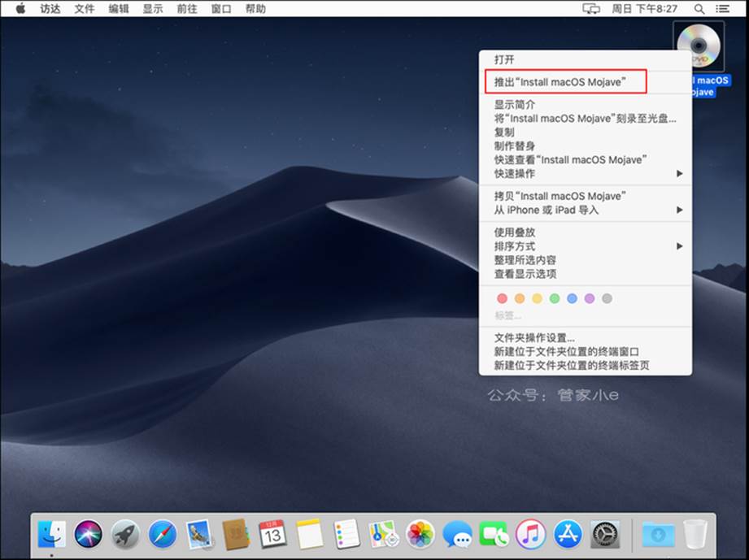Launch Siri from the Dock
The height and width of the screenshot is (560, 749).
[x=88, y=534]
